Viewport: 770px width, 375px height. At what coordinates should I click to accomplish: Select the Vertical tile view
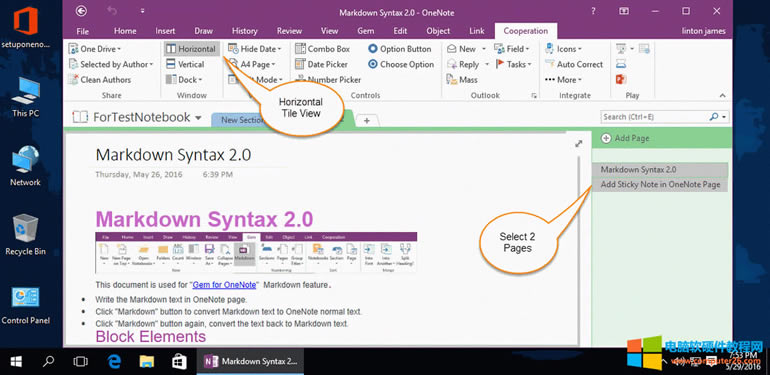click(x=185, y=64)
